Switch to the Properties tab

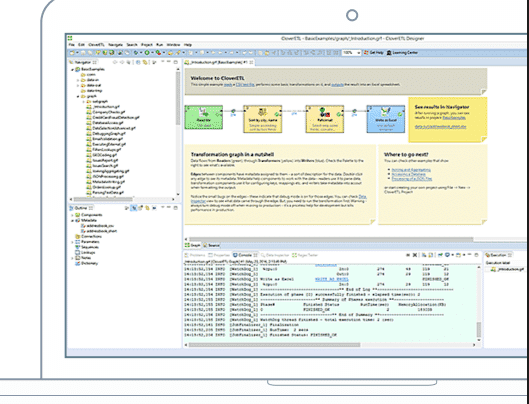pyautogui.click(x=219, y=255)
